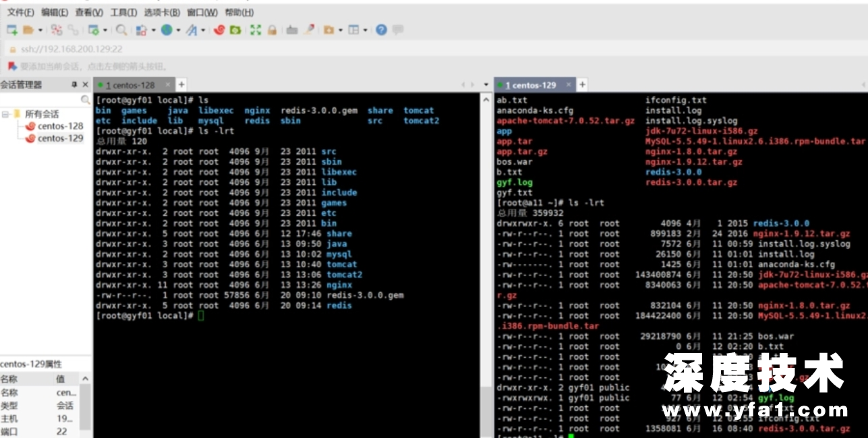Click the red Xshell swirl toolbar icon
Viewport: 868px width, 438px height.
click(219, 30)
